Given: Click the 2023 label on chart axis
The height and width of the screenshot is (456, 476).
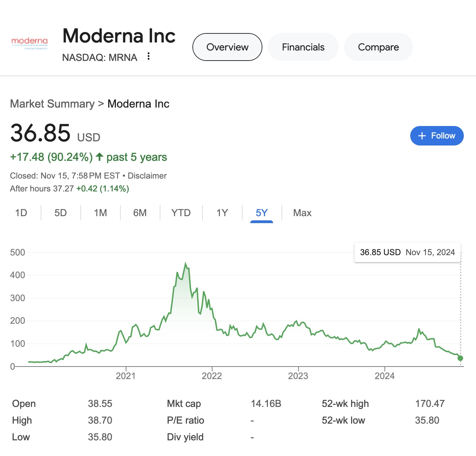Looking at the screenshot, I should click(x=298, y=376).
